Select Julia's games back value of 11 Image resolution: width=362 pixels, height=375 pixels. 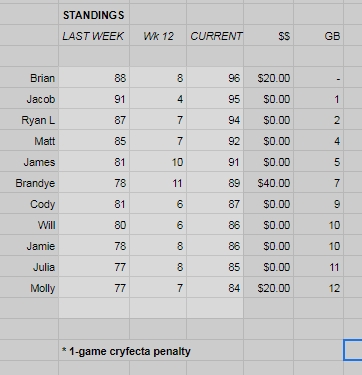(x=318, y=267)
